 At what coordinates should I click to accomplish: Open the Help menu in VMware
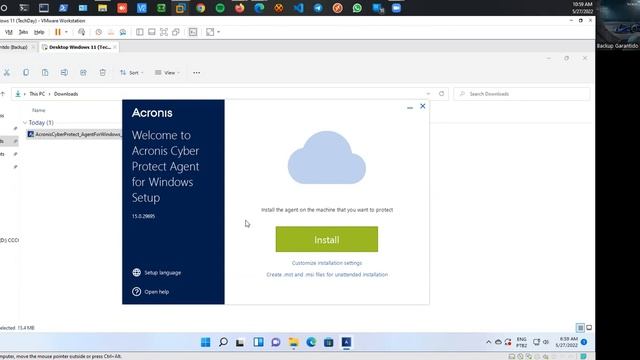[39, 32]
